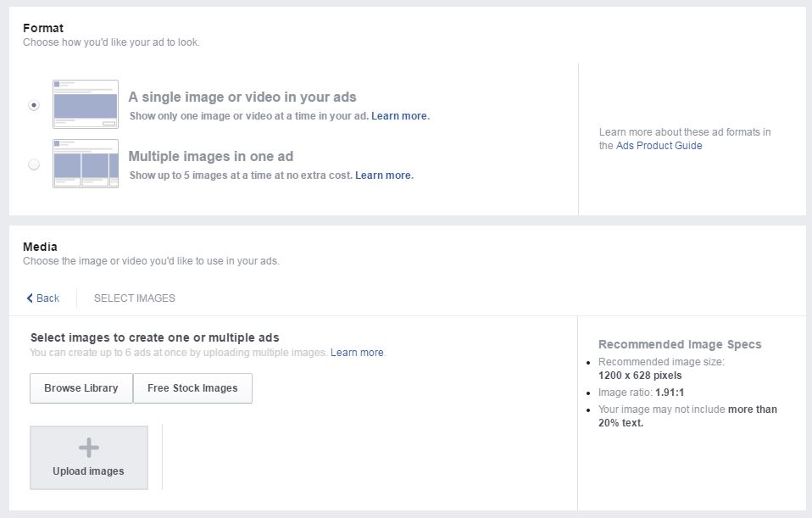Select the multiple images radio button

[x=34, y=164]
